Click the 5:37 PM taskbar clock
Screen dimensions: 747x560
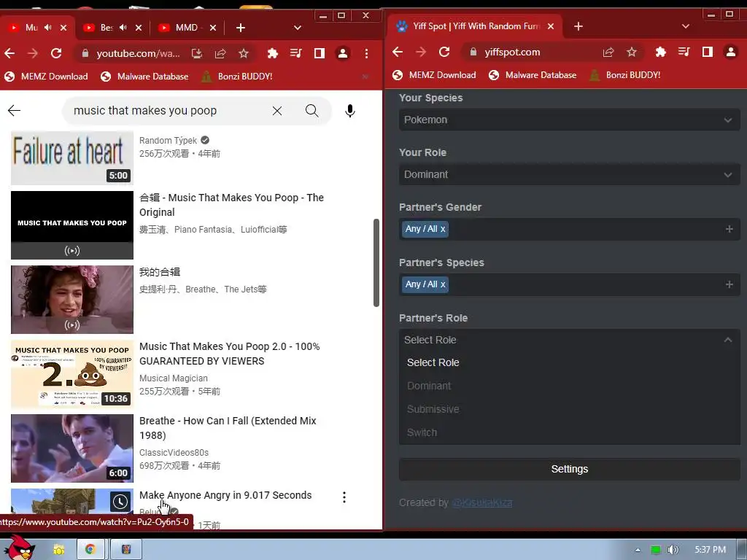(x=710, y=550)
